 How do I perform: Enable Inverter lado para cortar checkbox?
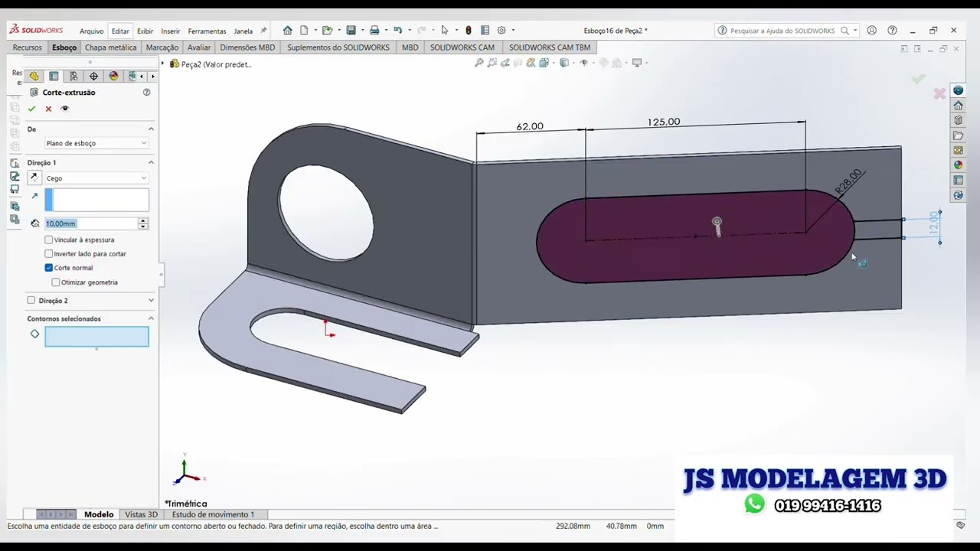click(49, 253)
